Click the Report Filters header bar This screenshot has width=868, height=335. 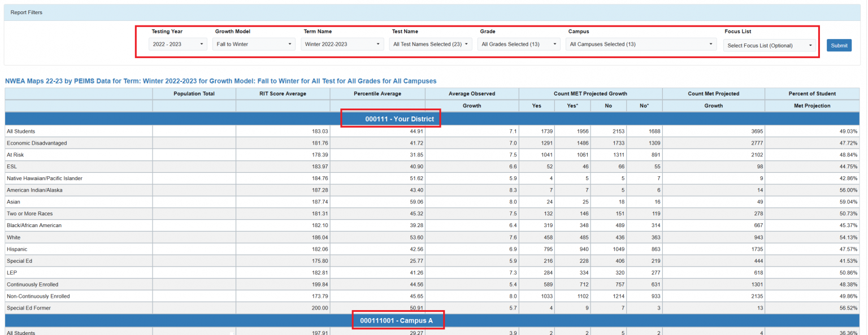(26, 11)
